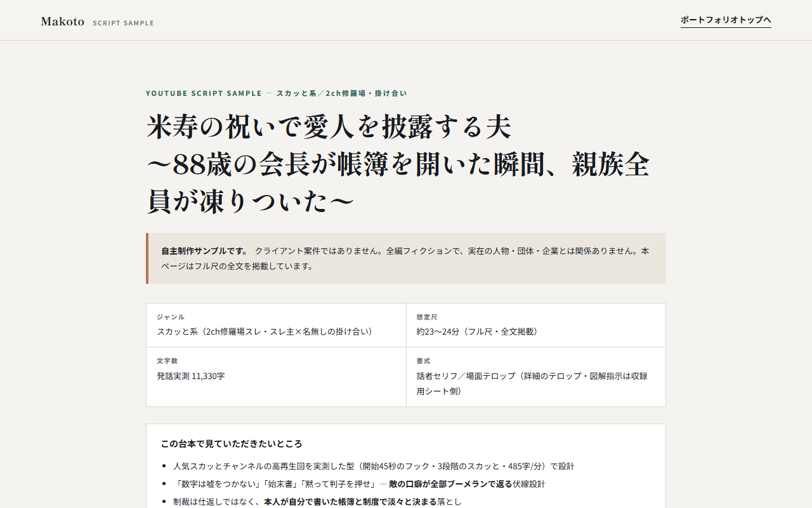
Task: Click the bullet starting 制裁は仕返しではなく
Action: coord(318,502)
